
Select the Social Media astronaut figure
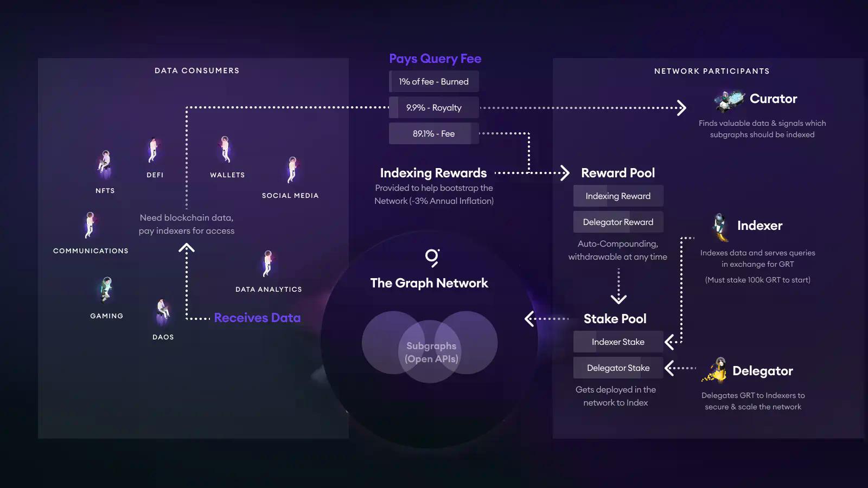coord(292,170)
